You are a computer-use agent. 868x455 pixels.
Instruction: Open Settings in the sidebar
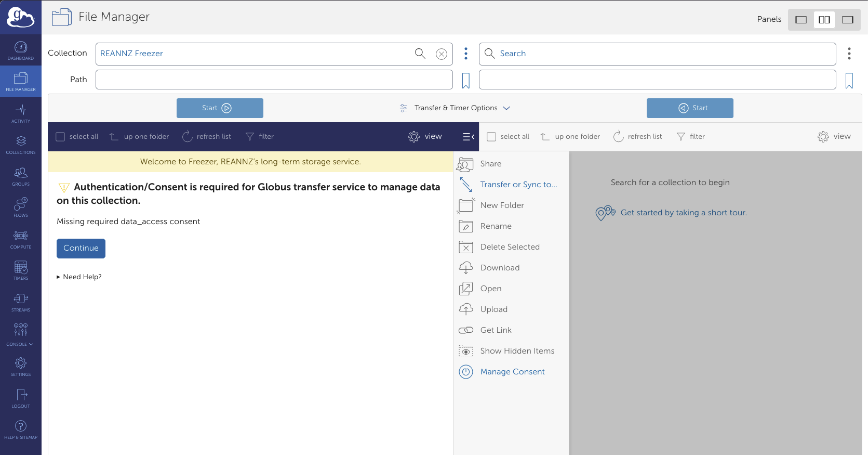[x=21, y=367]
